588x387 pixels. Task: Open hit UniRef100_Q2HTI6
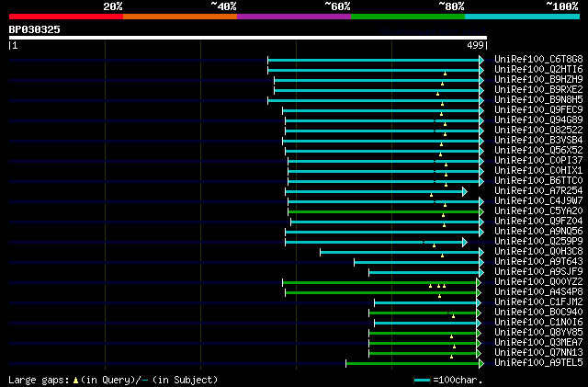click(538, 70)
